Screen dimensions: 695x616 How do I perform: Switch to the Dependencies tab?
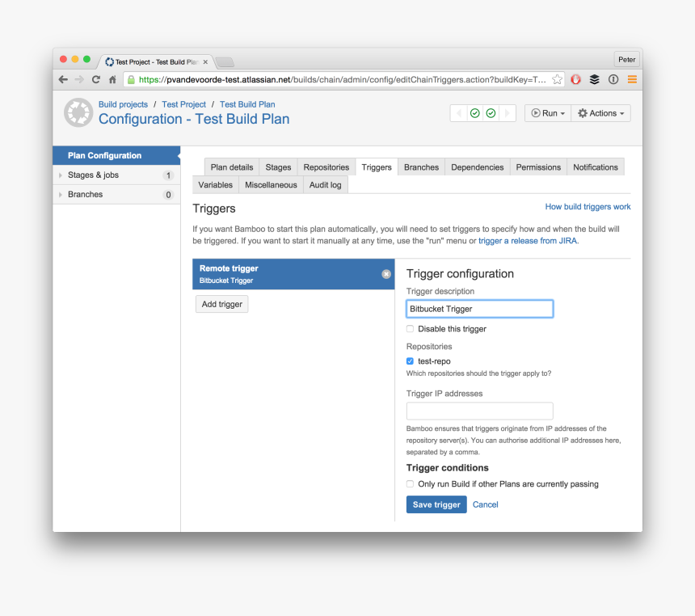pos(478,167)
